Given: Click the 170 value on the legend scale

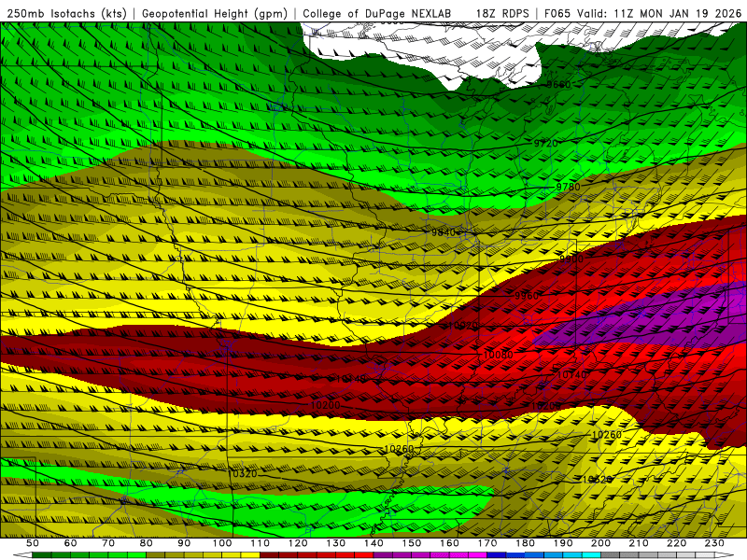Looking at the screenshot, I should [x=487, y=543].
